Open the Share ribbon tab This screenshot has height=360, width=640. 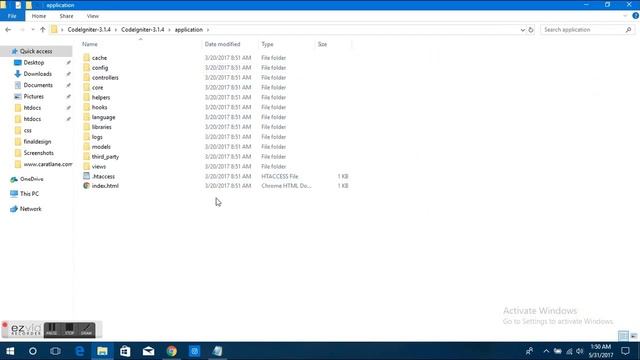click(66, 16)
